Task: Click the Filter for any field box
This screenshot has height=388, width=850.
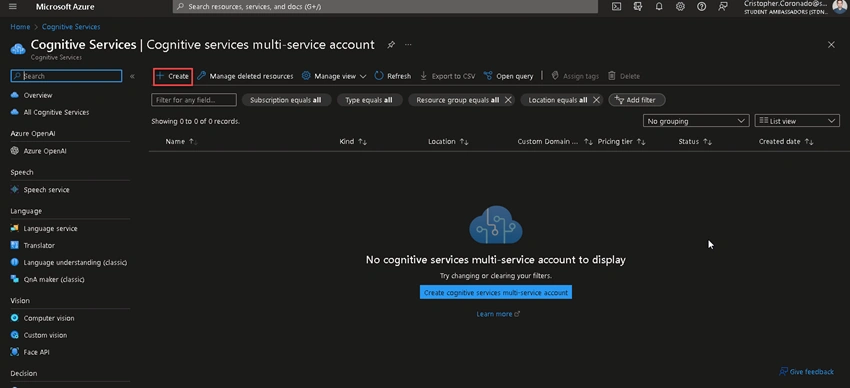Action: point(194,100)
